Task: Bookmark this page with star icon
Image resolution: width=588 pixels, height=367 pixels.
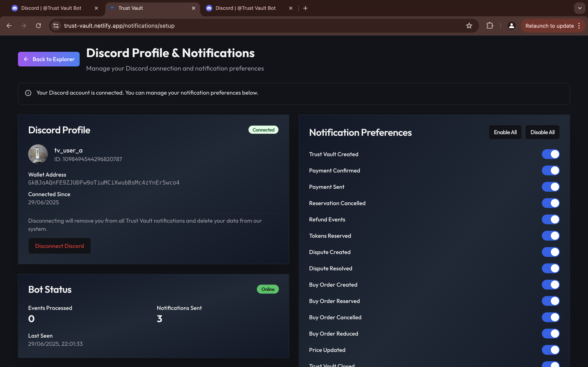Action: tap(469, 26)
